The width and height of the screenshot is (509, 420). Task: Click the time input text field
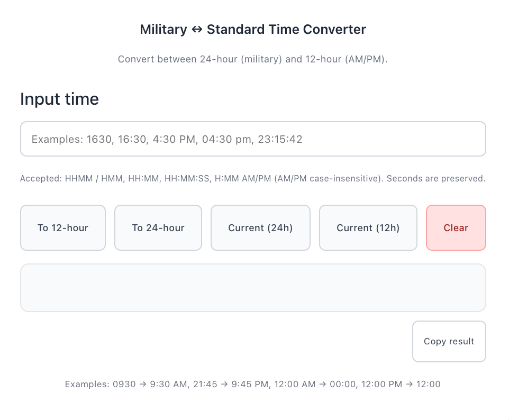pyautogui.click(x=253, y=139)
